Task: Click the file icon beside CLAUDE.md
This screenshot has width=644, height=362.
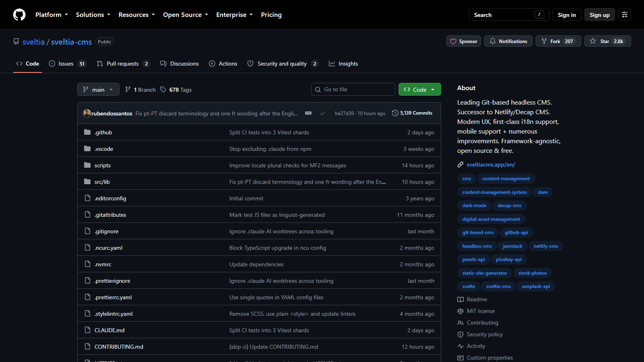Action: click(x=87, y=330)
